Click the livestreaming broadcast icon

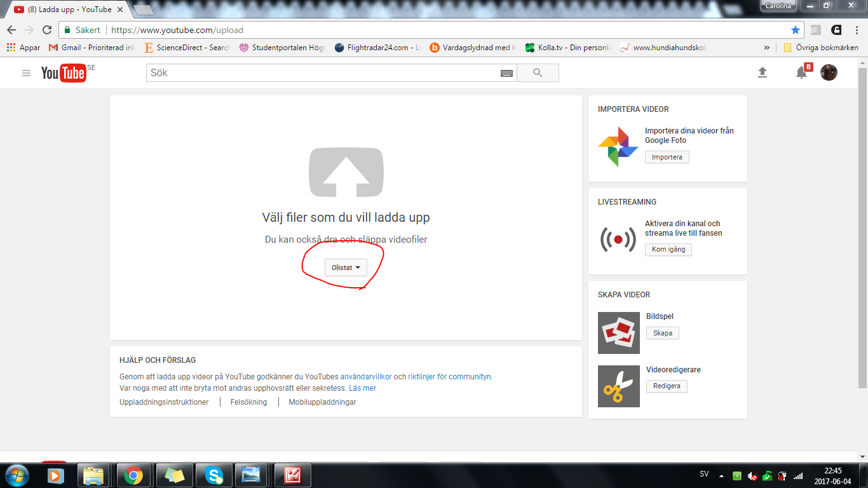pos(618,239)
